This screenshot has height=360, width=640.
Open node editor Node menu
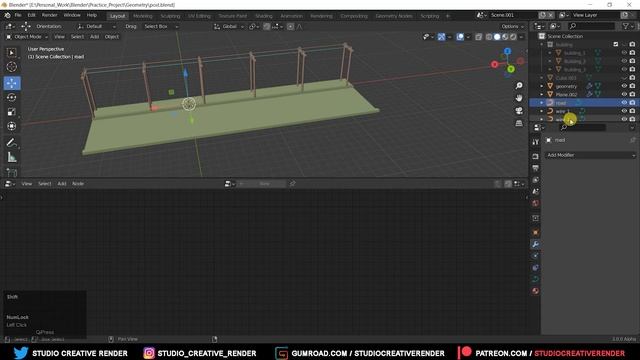coord(78,184)
